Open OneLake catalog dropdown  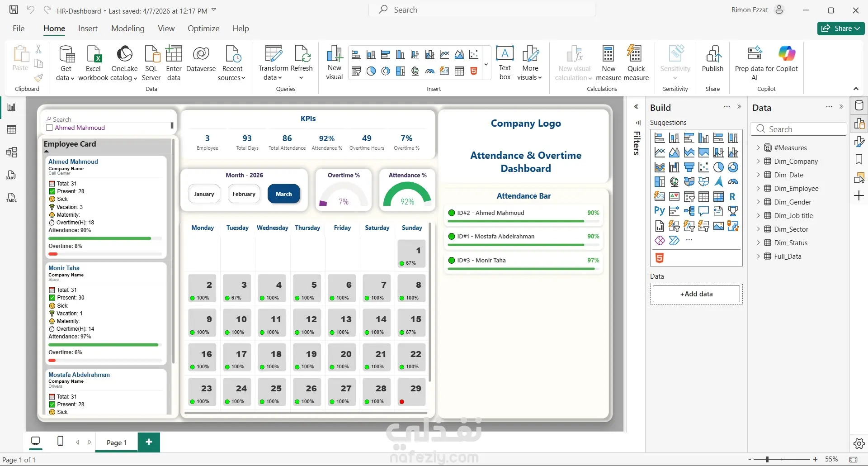tap(135, 78)
